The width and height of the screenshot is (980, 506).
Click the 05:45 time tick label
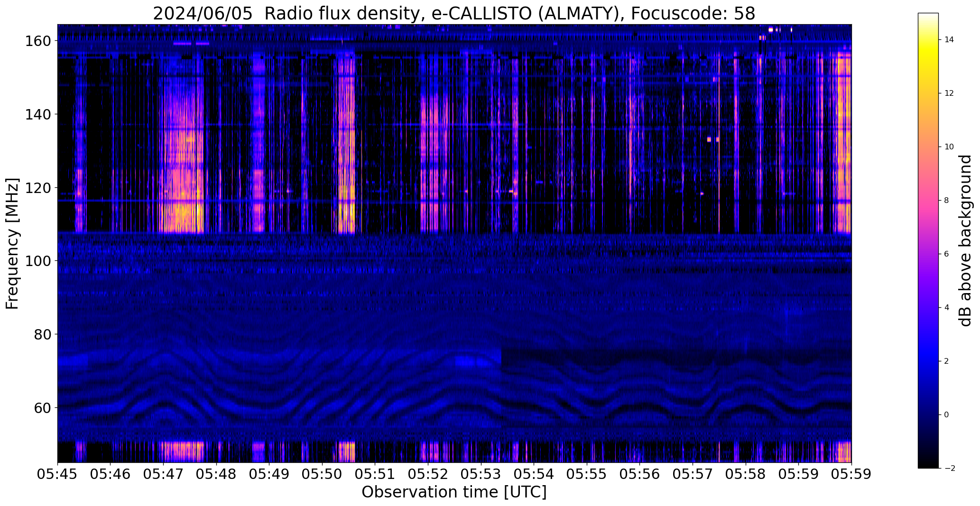coord(57,475)
